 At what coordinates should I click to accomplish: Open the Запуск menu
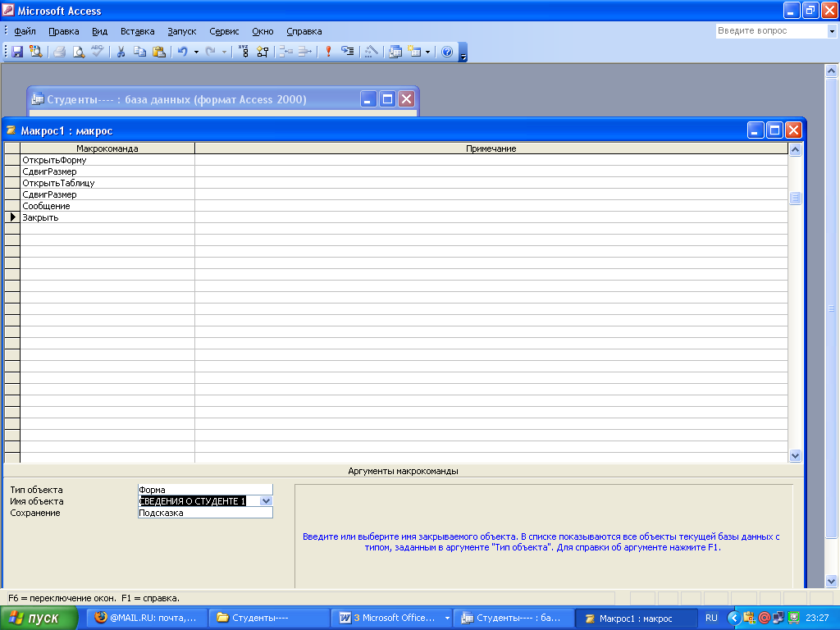[181, 31]
